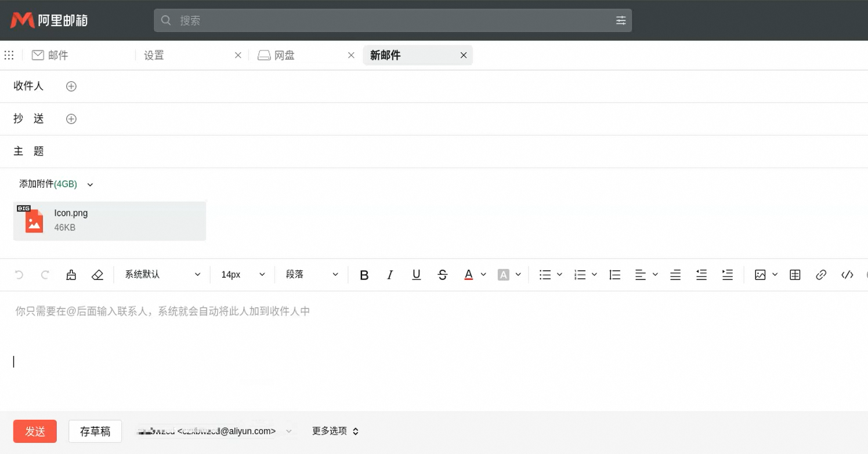Image resolution: width=868 pixels, height=454 pixels.
Task: Switch to the 网盘 tab
Action: coord(284,56)
